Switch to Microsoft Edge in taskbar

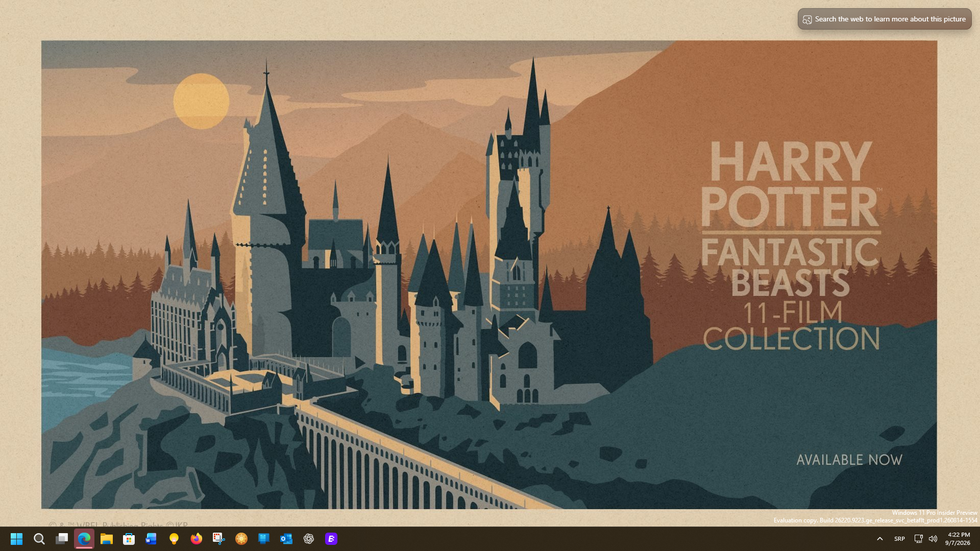click(x=84, y=539)
